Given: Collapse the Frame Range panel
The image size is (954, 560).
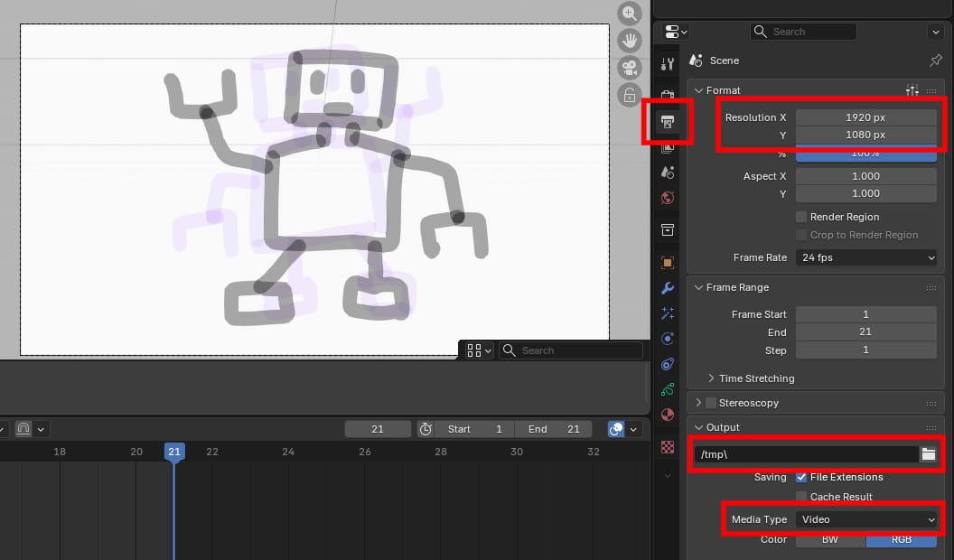Looking at the screenshot, I should point(697,287).
